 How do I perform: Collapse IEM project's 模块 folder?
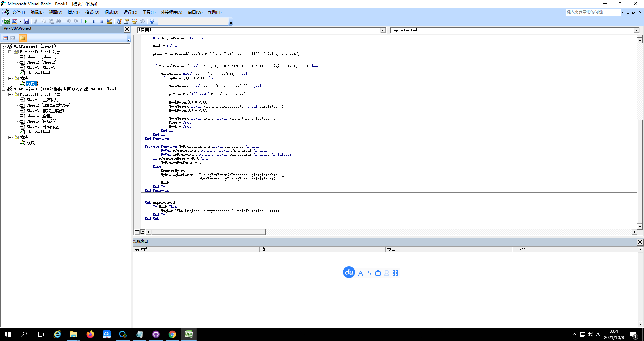(10, 137)
